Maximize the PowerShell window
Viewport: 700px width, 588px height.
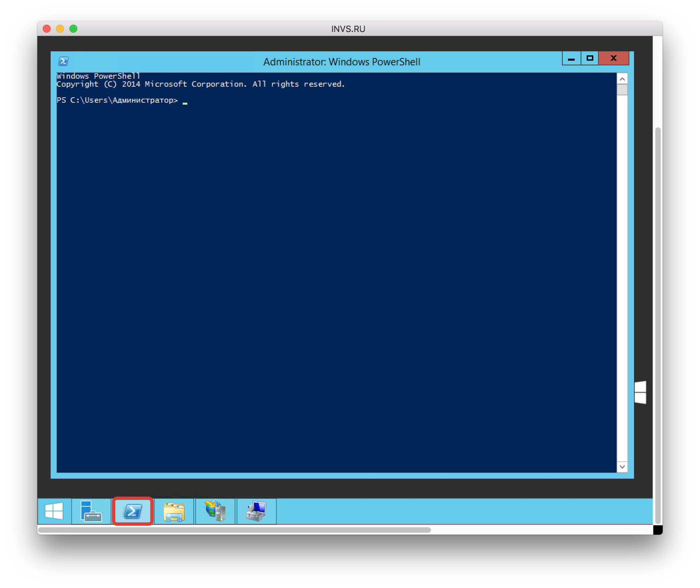point(590,58)
